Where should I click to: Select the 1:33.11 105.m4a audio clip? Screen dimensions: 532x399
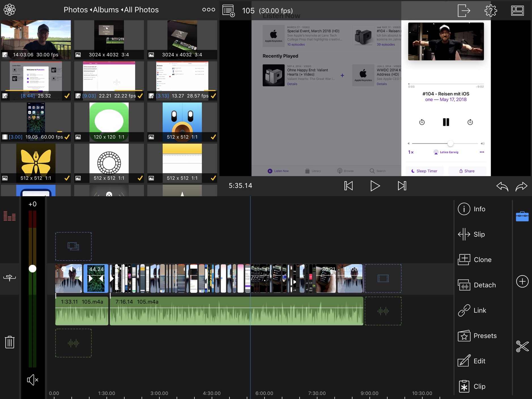82,311
